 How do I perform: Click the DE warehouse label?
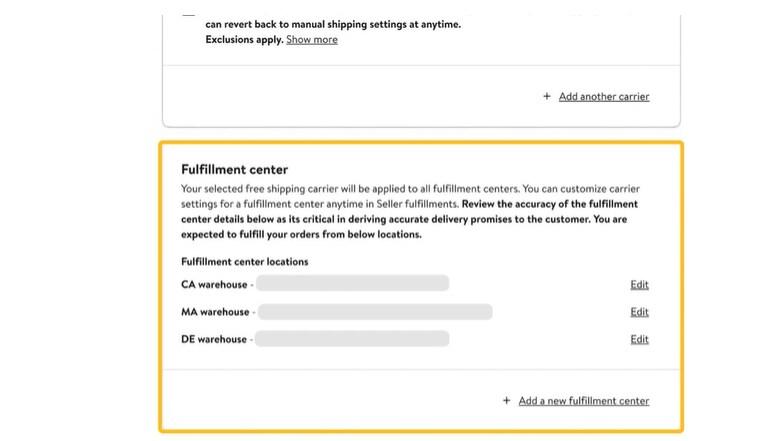tap(214, 339)
